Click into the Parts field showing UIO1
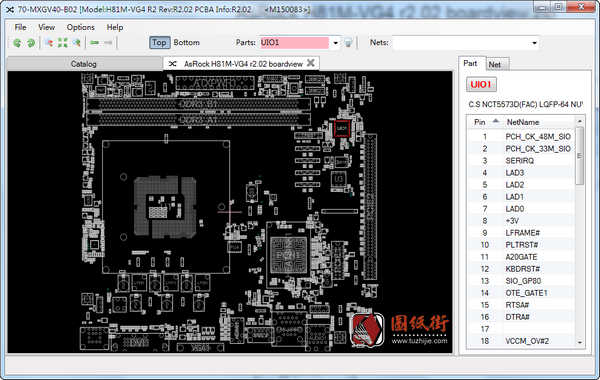 tap(293, 43)
